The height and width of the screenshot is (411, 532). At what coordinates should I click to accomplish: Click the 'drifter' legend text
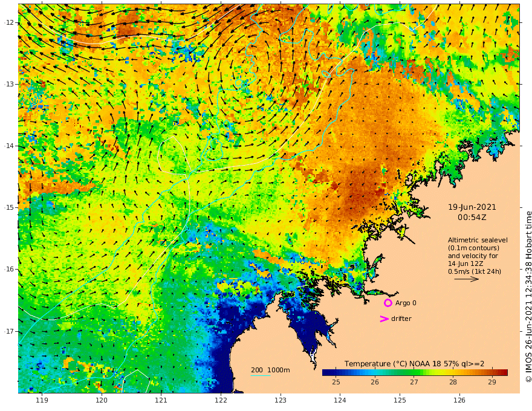coord(401,319)
